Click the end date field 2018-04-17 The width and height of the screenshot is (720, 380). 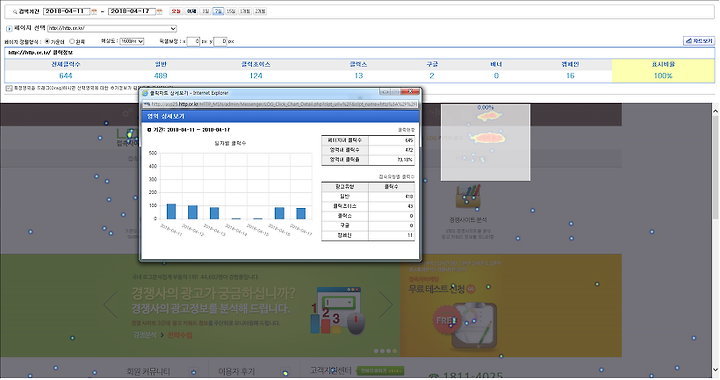132,11
